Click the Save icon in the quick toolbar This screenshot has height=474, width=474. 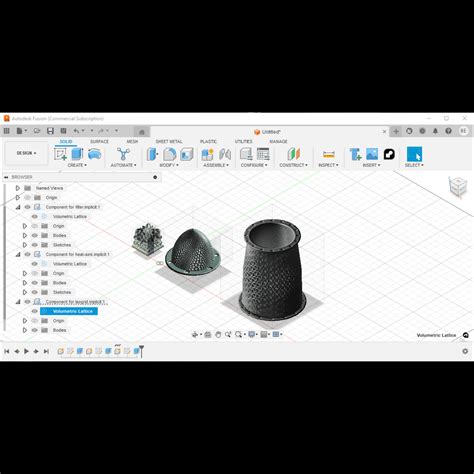tap(50, 131)
